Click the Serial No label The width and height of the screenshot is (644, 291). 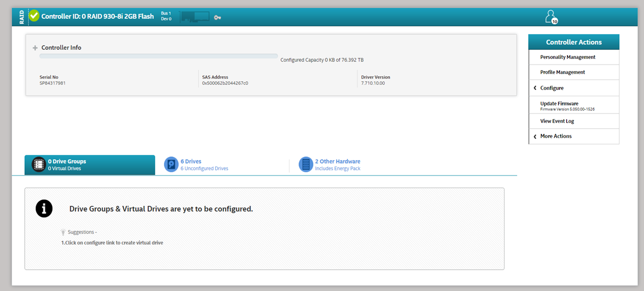click(x=48, y=77)
